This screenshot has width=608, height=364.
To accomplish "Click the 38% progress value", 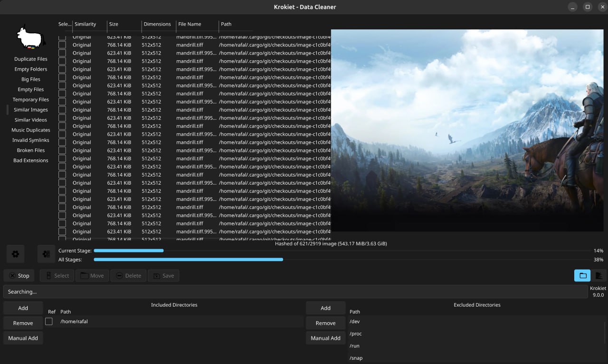I will [598, 260].
